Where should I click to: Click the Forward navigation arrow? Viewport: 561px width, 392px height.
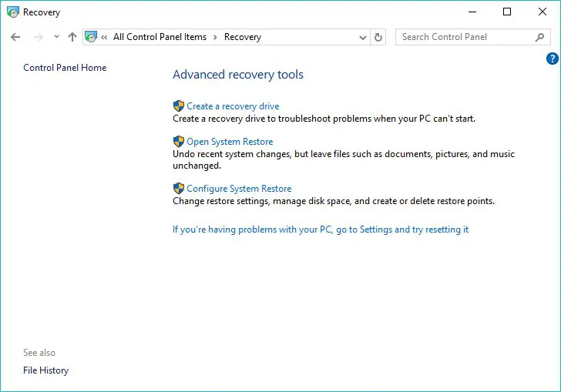click(38, 37)
